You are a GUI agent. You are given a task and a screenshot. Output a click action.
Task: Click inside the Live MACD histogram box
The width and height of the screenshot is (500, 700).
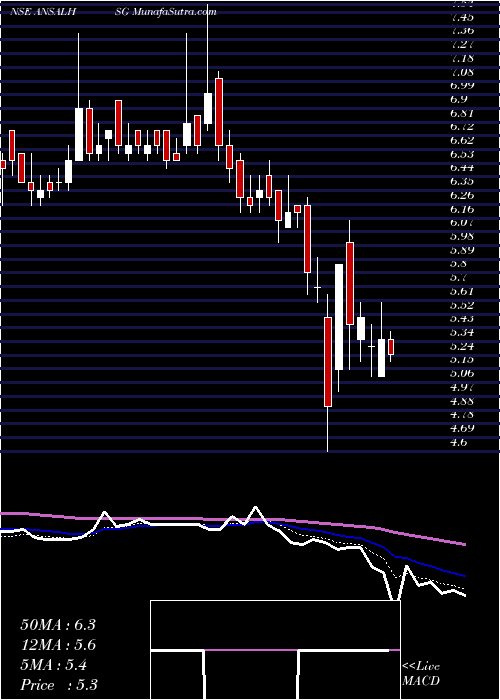pos(275,650)
